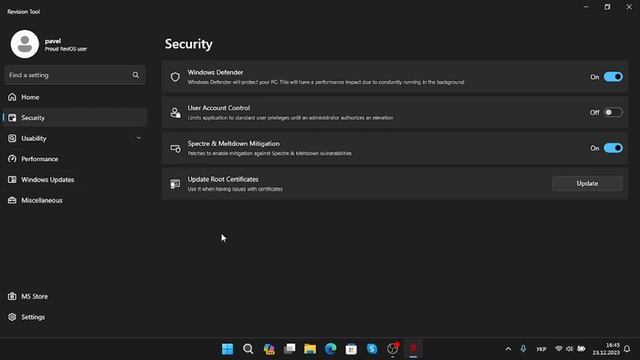Click the Update Root Certificates title text

[x=223, y=179]
